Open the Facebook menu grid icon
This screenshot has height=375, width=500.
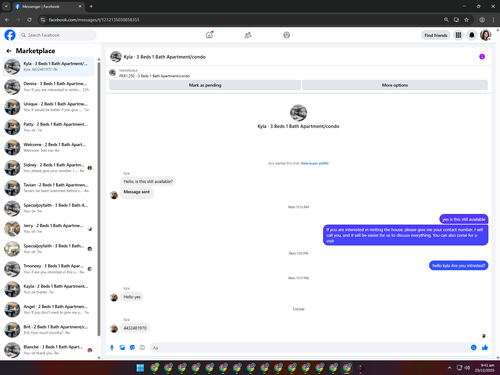459,35
